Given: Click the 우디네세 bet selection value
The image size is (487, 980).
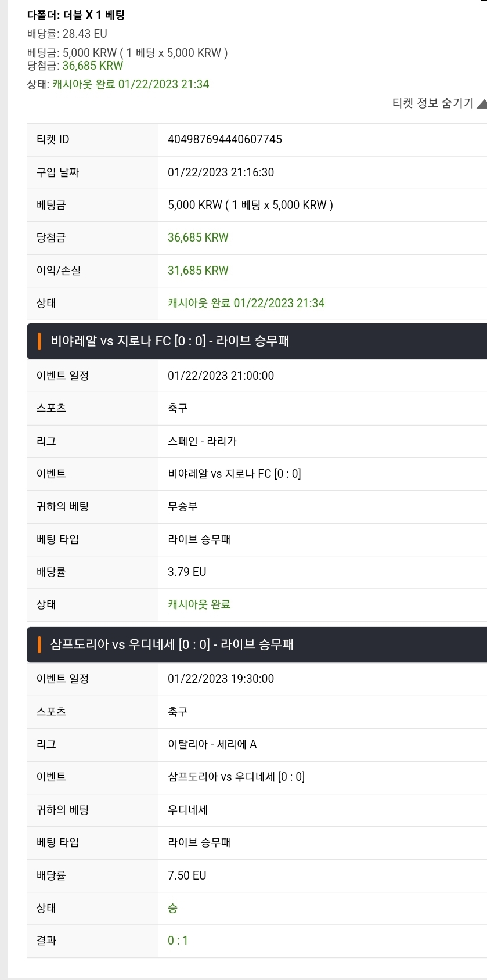Looking at the screenshot, I should [187, 810].
